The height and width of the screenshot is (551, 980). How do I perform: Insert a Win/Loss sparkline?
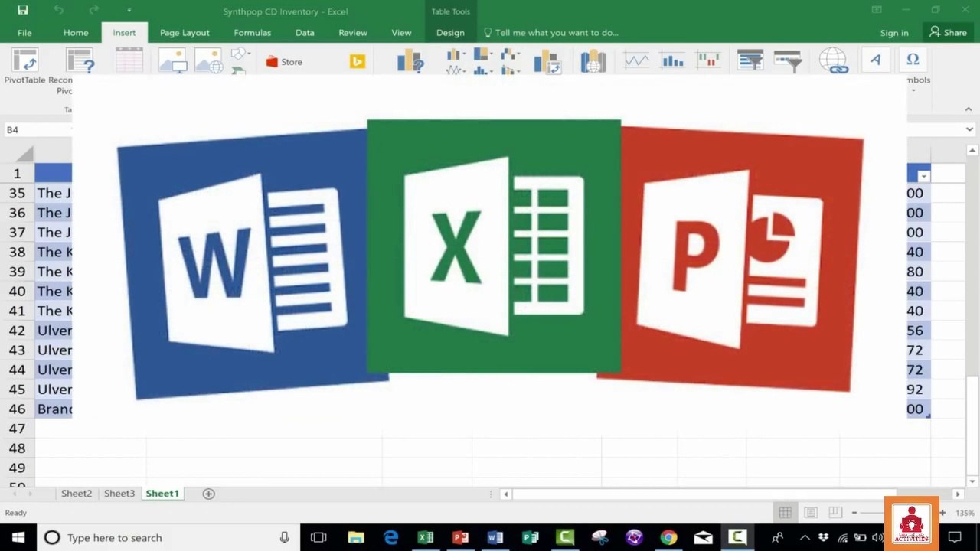[708, 60]
